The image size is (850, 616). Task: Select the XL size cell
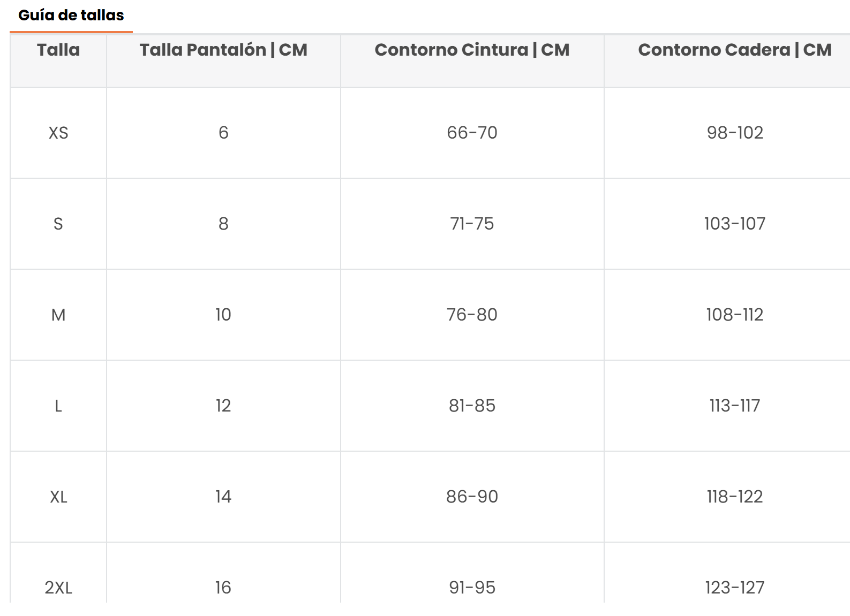click(x=58, y=497)
